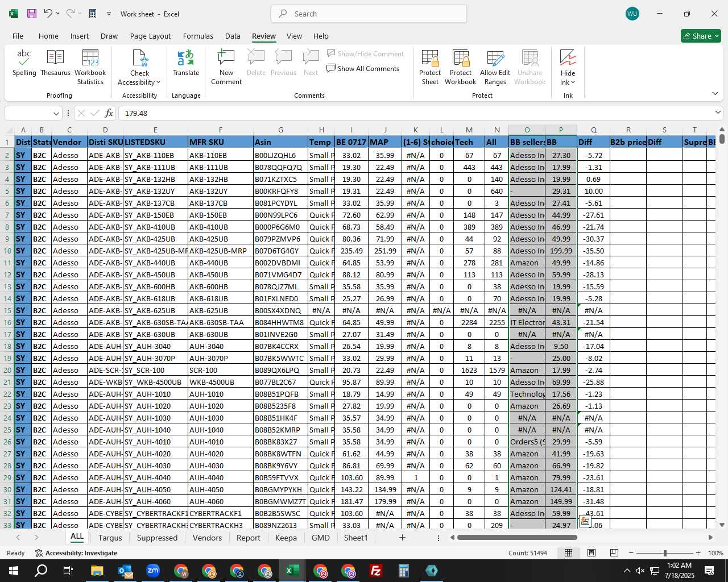The height and width of the screenshot is (582, 728).
Task: Switch to Normal view in status bar
Action: point(568,553)
